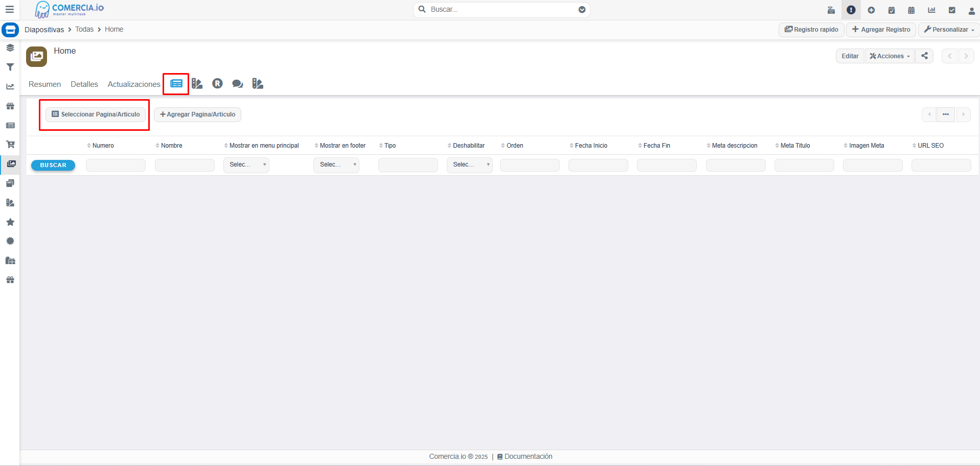Switch to the Resumen tab

coord(44,84)
